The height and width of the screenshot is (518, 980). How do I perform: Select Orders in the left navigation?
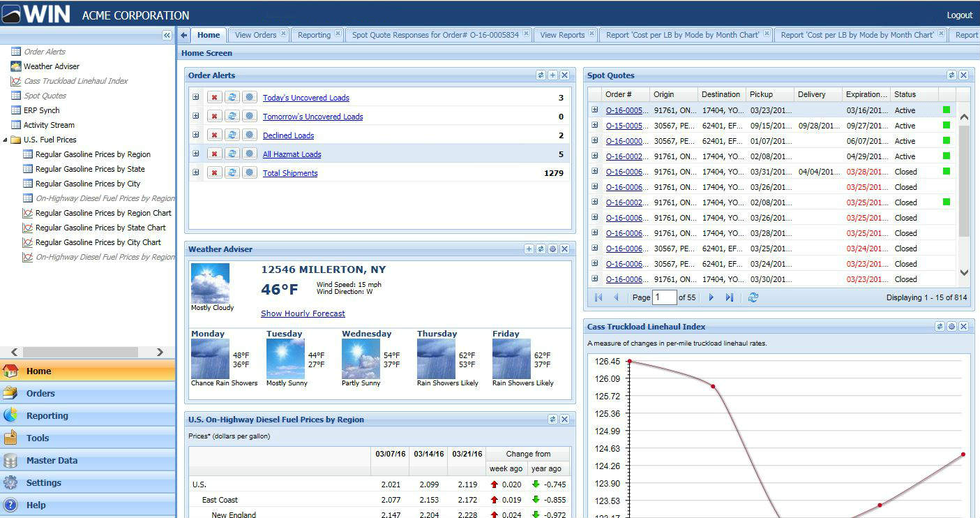pos(88,394)
